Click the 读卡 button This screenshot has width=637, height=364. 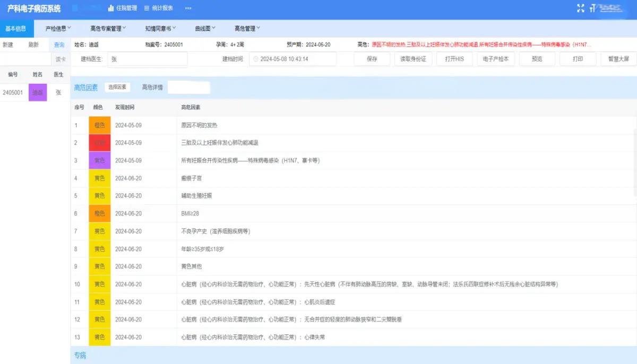(61, 59)
